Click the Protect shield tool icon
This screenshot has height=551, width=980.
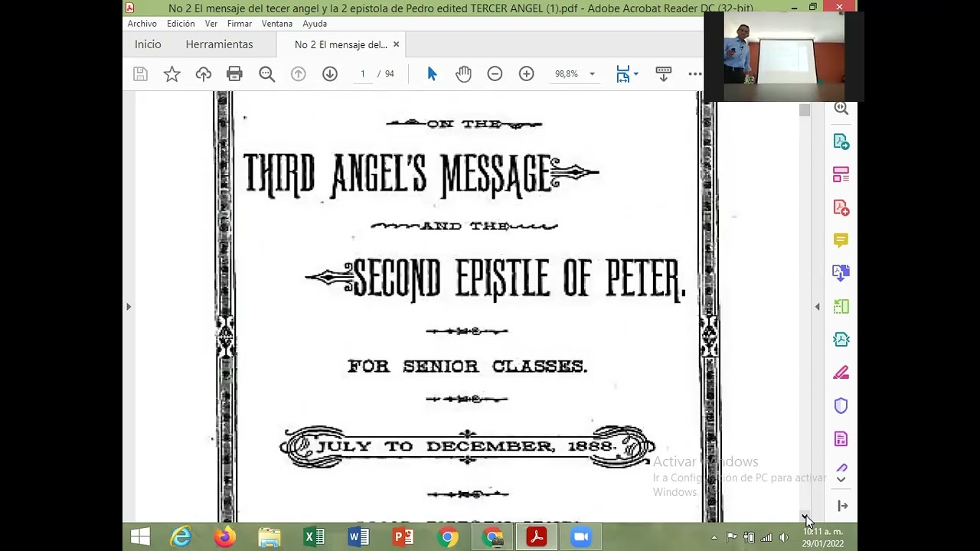(841, 406)
